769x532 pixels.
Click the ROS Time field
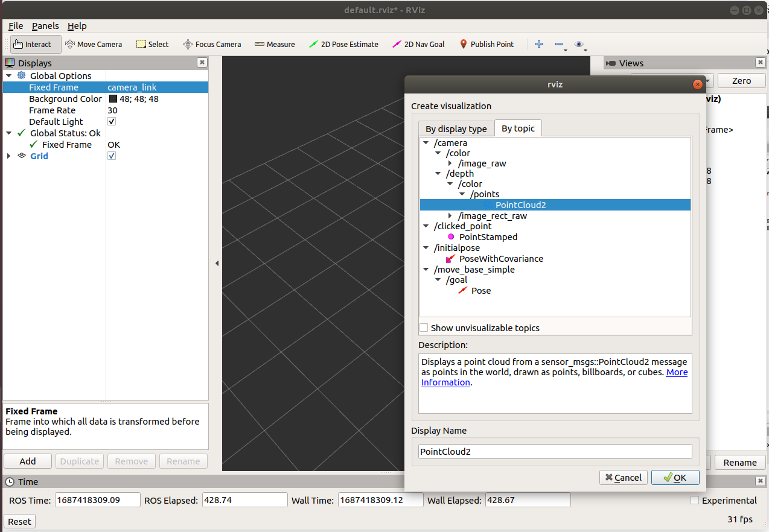(x=98, y=500)
